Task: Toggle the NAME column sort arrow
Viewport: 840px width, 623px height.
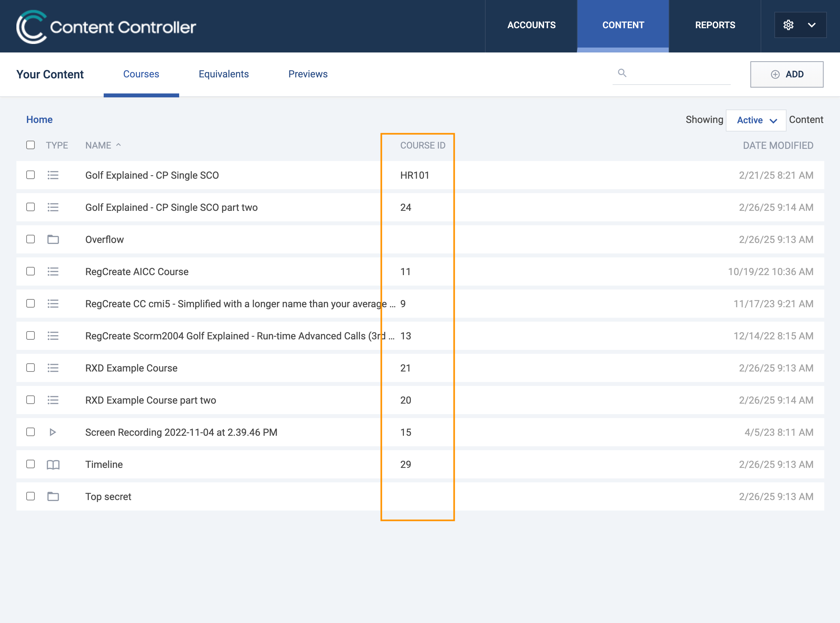Action: pos(118,145)
